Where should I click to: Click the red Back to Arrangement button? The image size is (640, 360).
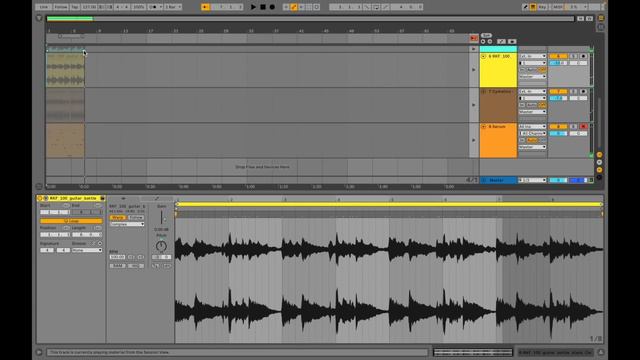point(473,38)
